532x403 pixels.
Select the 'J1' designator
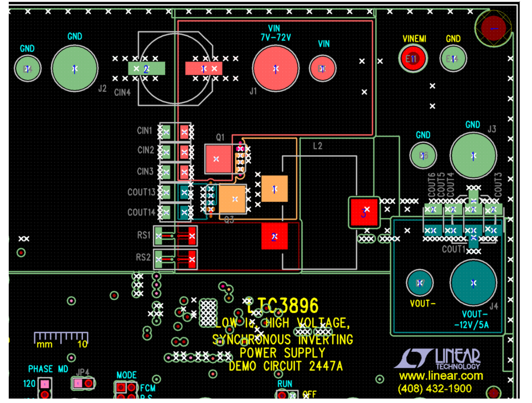(x=253, y=92)
